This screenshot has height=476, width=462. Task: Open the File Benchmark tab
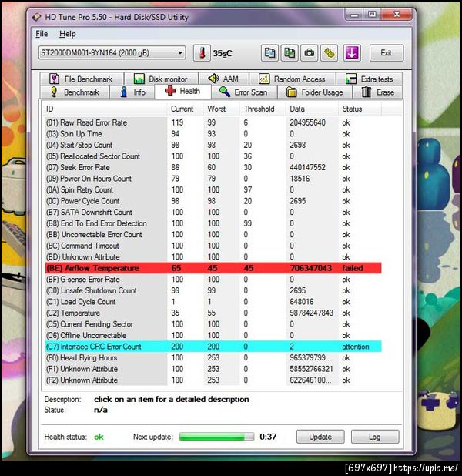[x=82, y=79]
